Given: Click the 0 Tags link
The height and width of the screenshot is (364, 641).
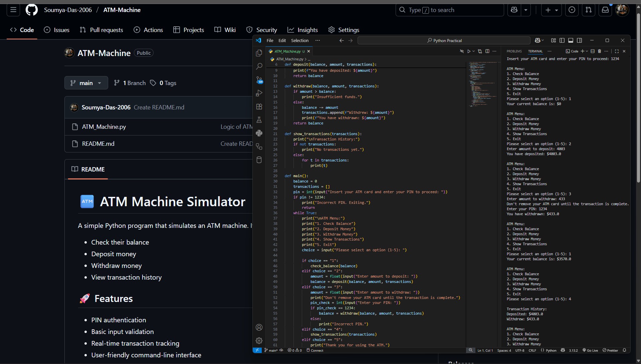Looking at the screenshot, I should tap(163, 83).
